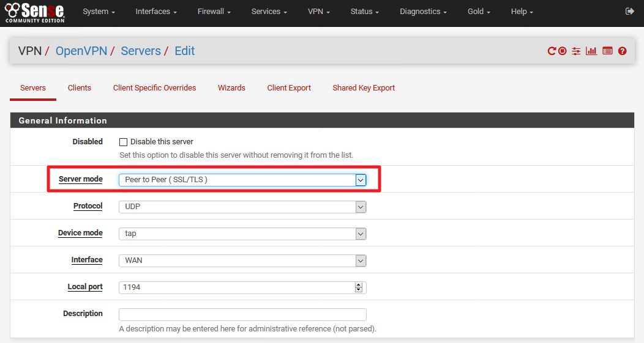Stop the OpenVPN service with the stop icon
The height and width of the screenshot is (343, 644).
(562, 51)
